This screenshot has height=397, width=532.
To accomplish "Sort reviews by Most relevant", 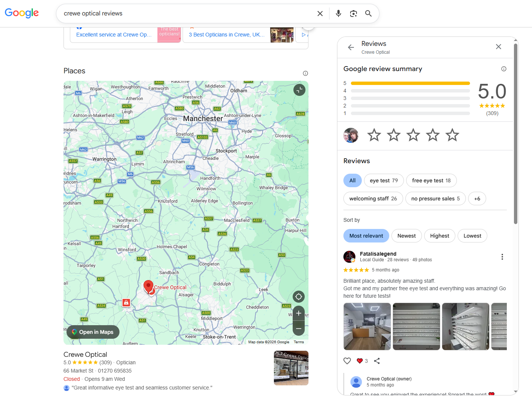I will pyautogui.click(x=366, y=236).
